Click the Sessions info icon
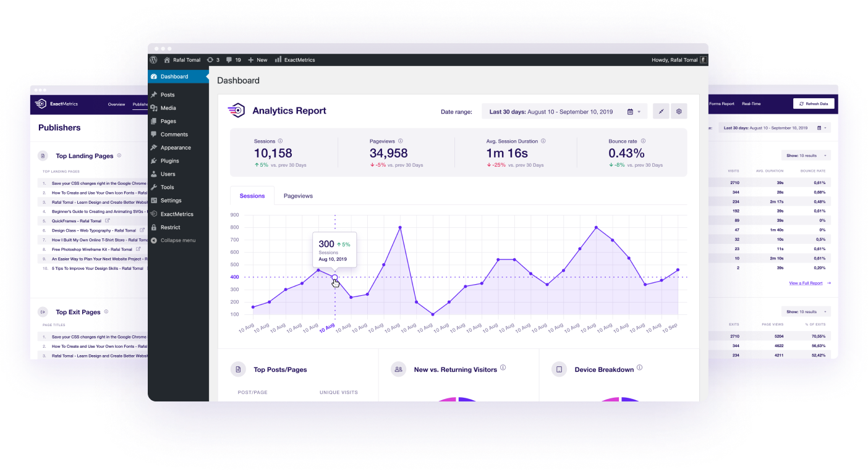This screenshot has width=868, height=470. (280, 141)
